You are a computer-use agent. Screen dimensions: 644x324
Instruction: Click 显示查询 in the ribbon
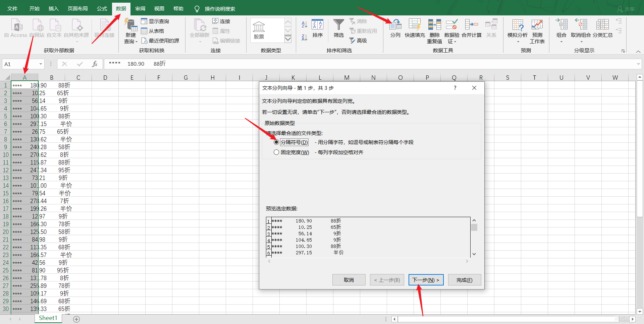[155, 21]
